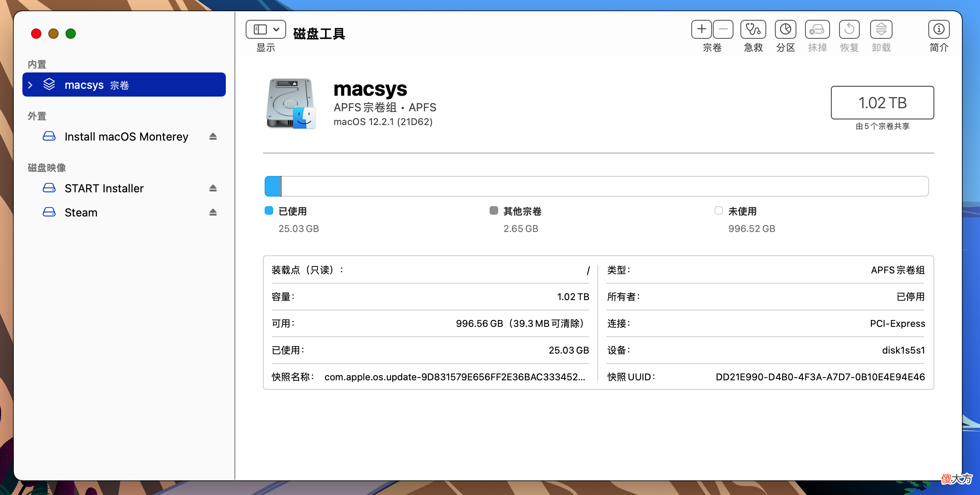Click the 外置 sidebar section header

coord(37,116)
